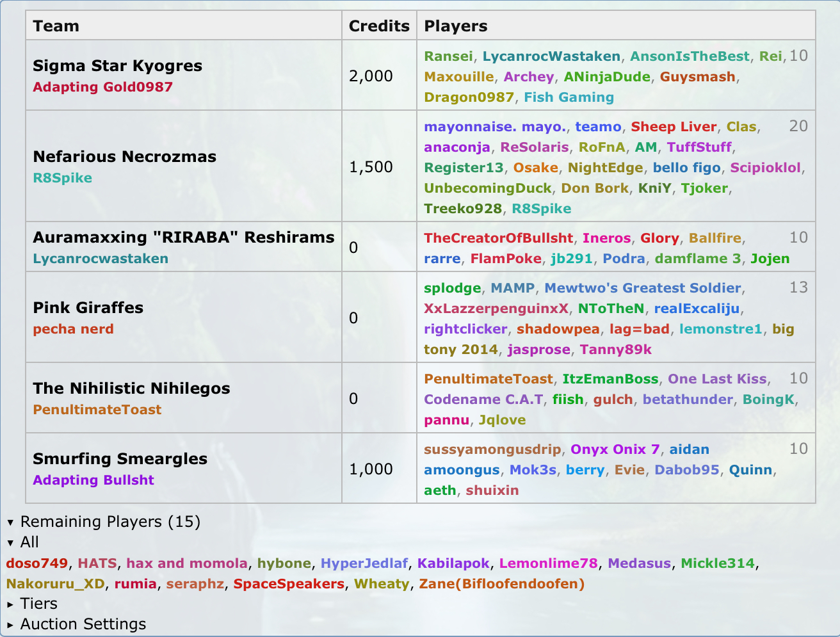
Task: Click player TheCreatorOfBullsht
Action: point(499,238)
